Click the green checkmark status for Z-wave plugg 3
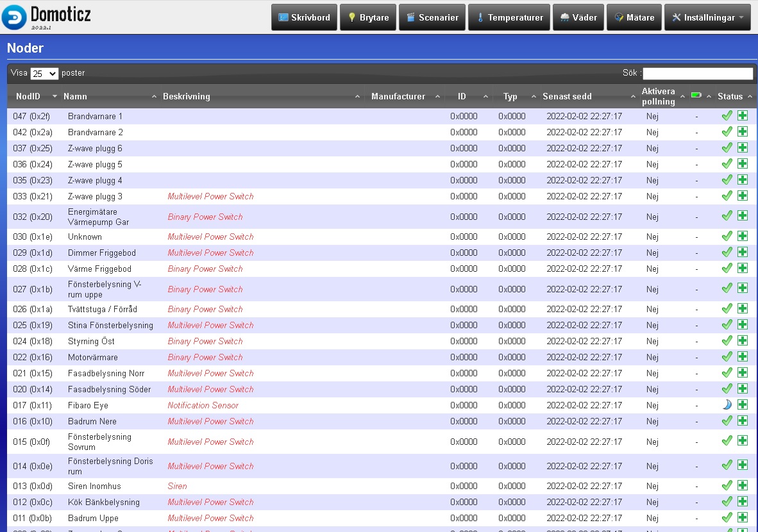 727,196
